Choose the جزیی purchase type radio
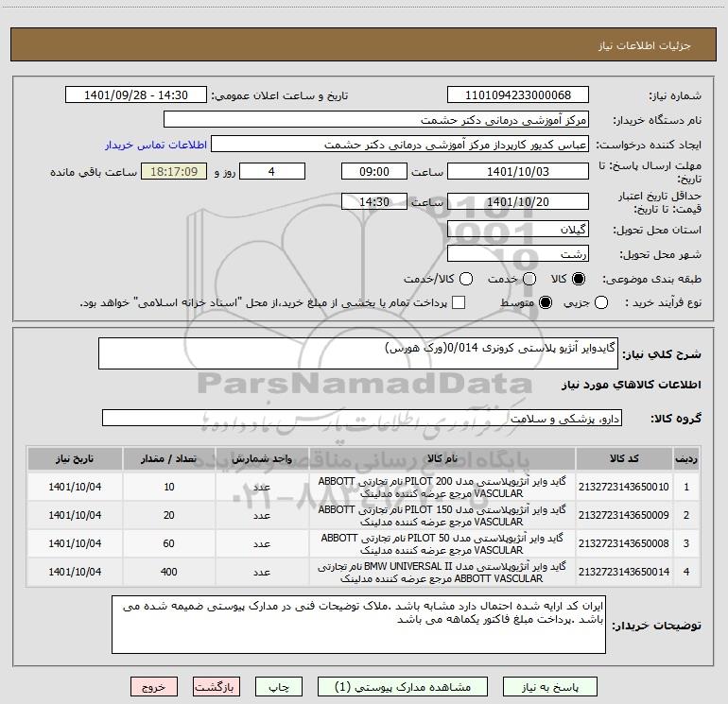 [x=601, y=302]
